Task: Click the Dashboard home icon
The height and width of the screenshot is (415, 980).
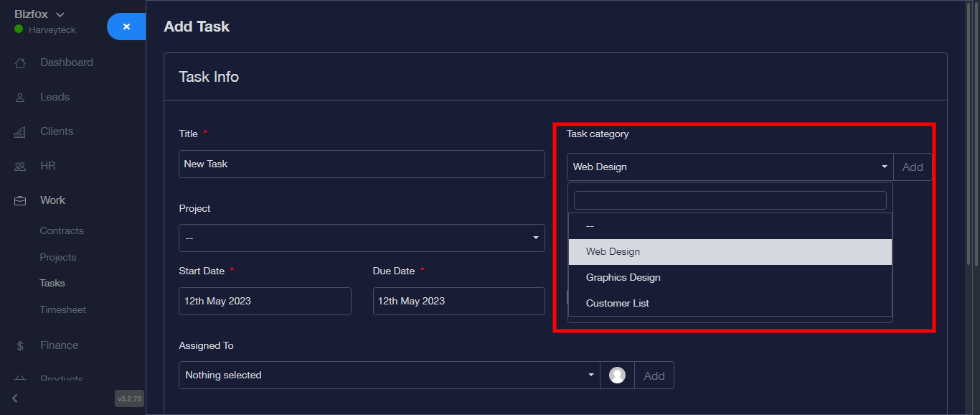Action: tap(20, 63)
